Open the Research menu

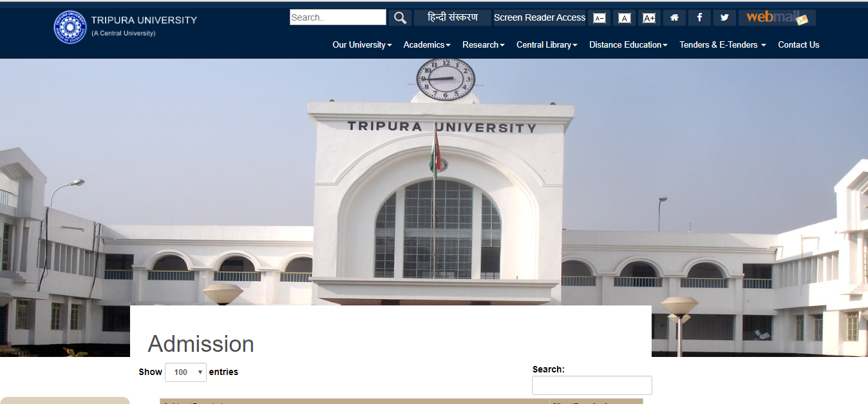483,44
